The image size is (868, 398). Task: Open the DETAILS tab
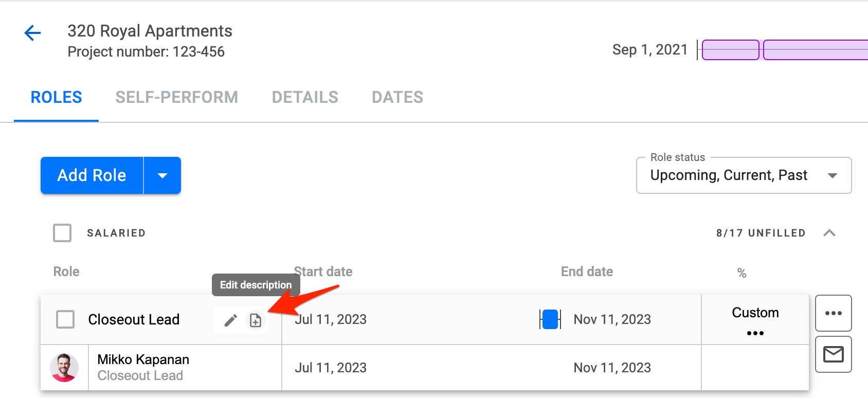[x=305, y=97]
